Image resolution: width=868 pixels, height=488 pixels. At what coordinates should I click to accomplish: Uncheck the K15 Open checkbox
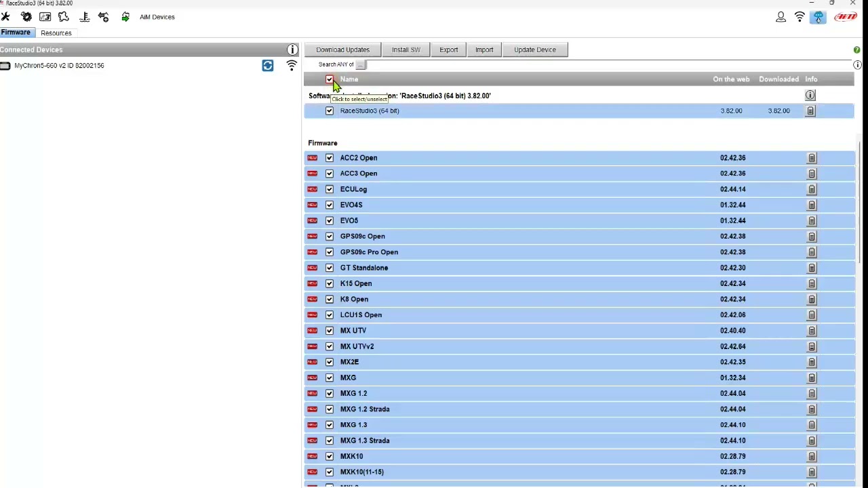pyautogui.click(x=330, y=283)
